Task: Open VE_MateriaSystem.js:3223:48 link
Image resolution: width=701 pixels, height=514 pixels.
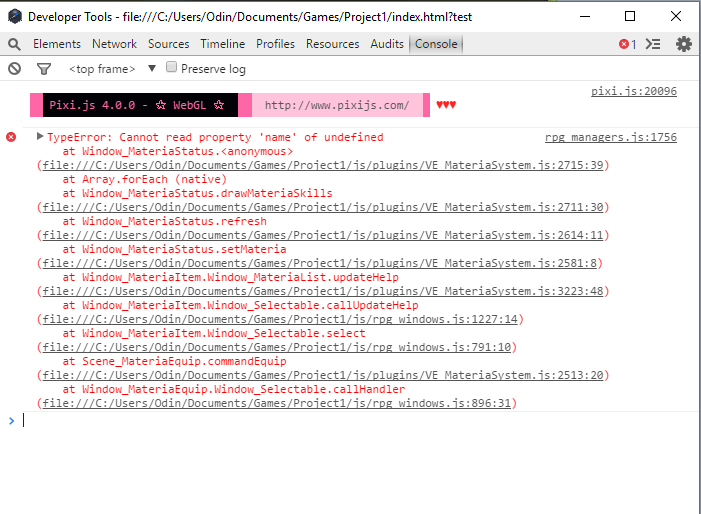Action: tap(323, 291)
